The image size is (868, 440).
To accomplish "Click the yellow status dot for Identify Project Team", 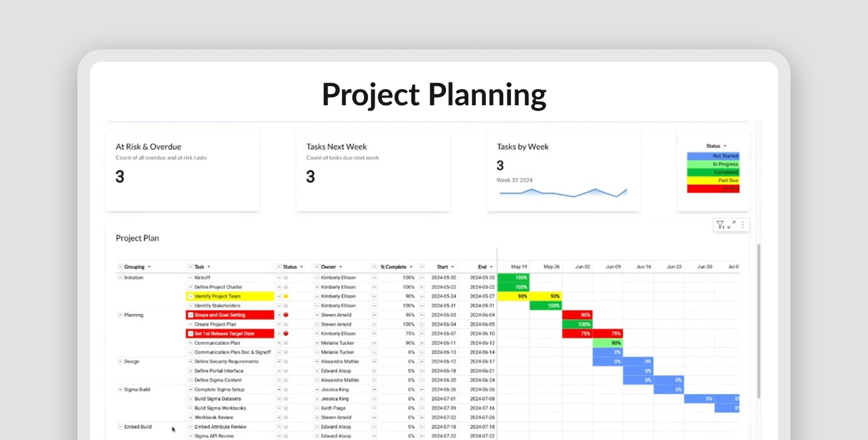I will tap(286, 296).
